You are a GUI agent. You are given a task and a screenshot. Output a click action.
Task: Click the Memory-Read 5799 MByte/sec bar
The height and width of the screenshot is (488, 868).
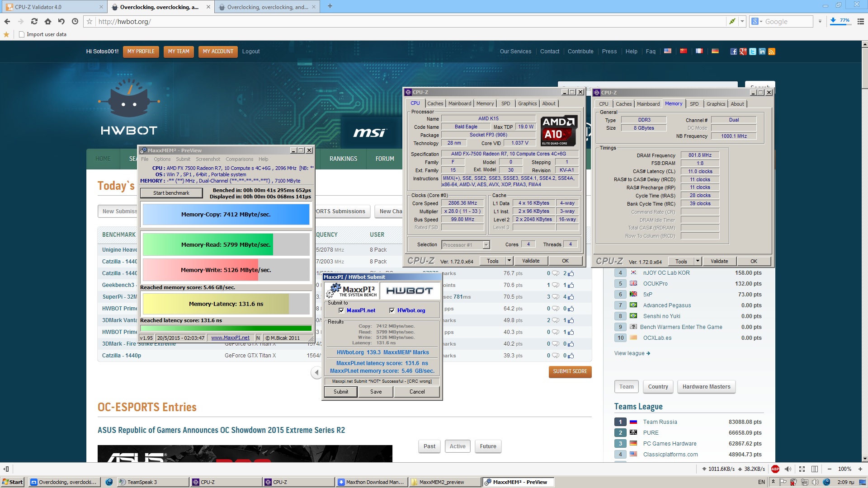click(226, 244)
